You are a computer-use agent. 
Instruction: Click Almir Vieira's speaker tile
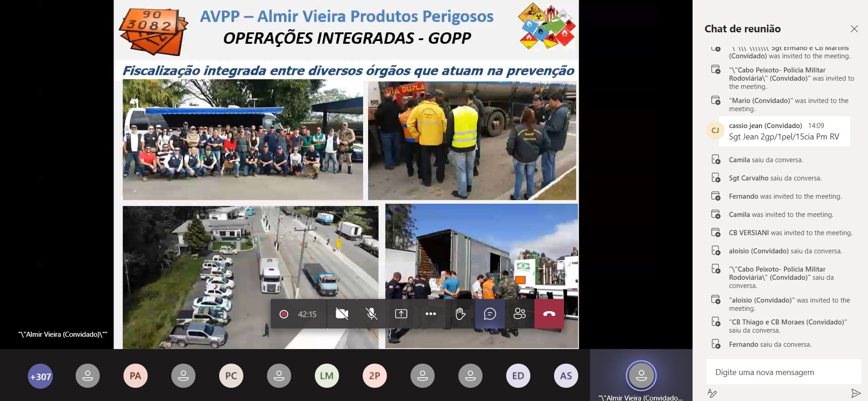[x=641, y=376]
